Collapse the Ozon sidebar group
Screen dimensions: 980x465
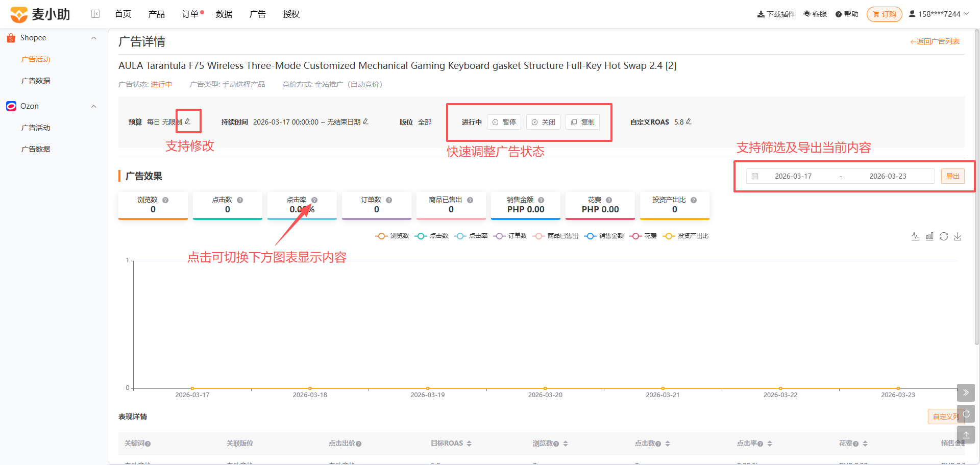[93, 106]
